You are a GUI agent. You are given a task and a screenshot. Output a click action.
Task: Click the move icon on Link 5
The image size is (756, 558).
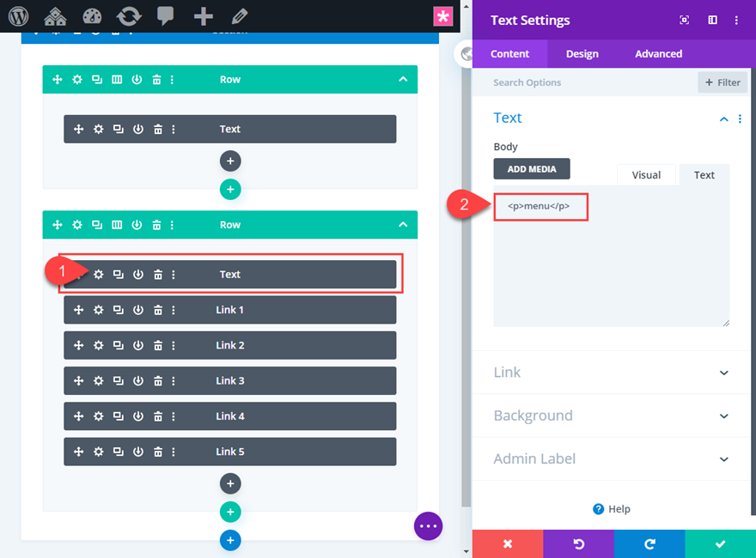pyautogui.click(x=78, y=452)
